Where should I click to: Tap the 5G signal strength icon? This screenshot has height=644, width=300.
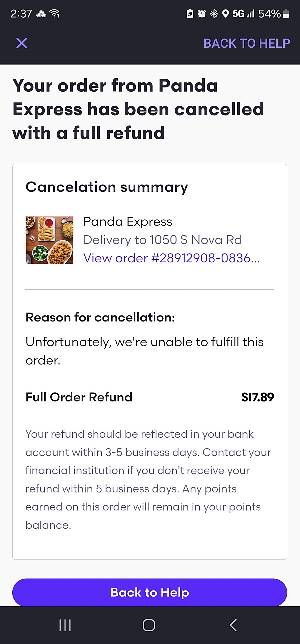pos(244,14)
